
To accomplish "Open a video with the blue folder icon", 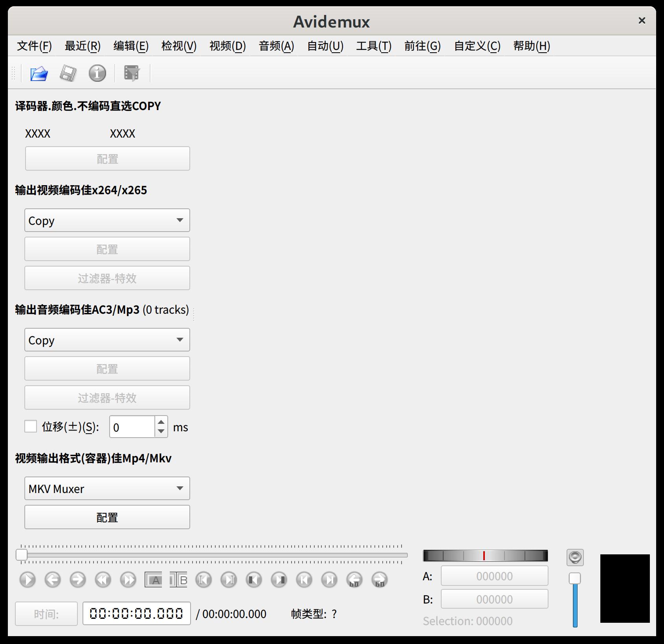I will click(39, 73).
